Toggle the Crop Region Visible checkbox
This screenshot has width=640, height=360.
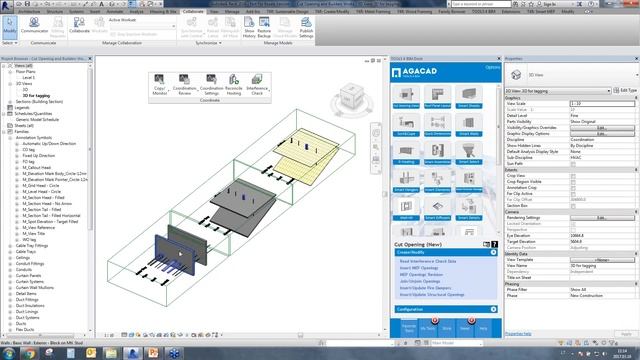573,182
